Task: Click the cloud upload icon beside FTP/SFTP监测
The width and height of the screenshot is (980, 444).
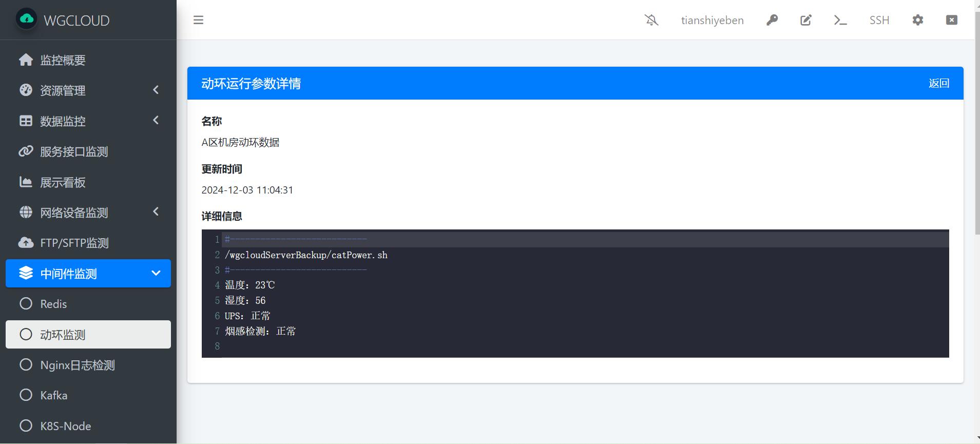Action: [26, 242]
